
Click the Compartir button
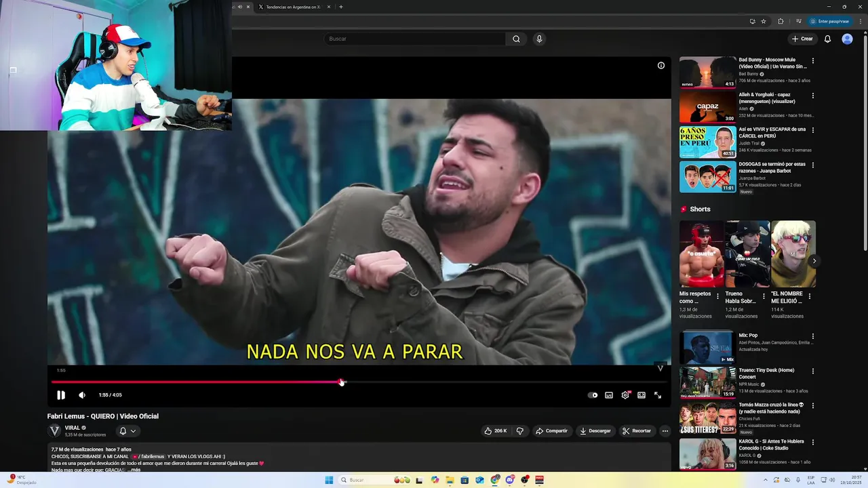click(551, 431)
